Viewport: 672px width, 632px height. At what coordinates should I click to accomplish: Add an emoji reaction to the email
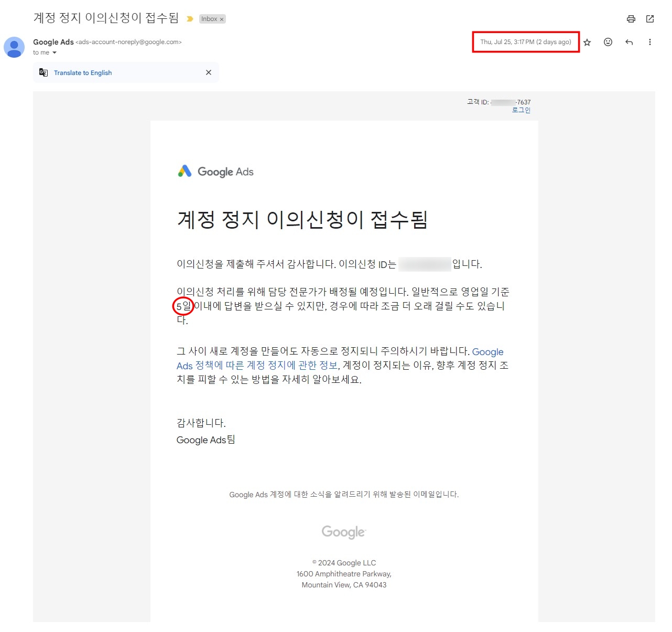tap(608, 42)
